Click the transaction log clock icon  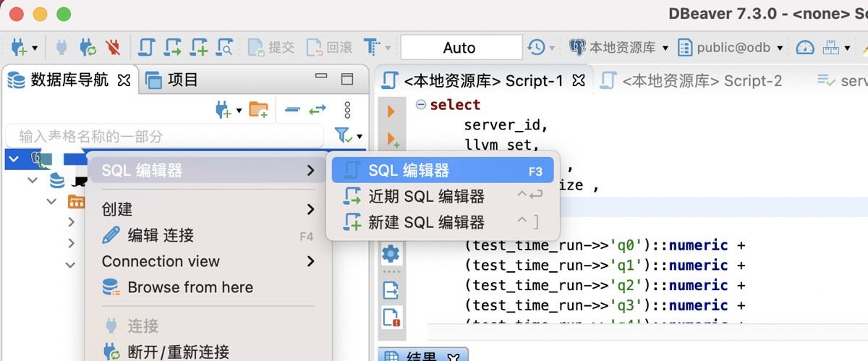[536, 48]
